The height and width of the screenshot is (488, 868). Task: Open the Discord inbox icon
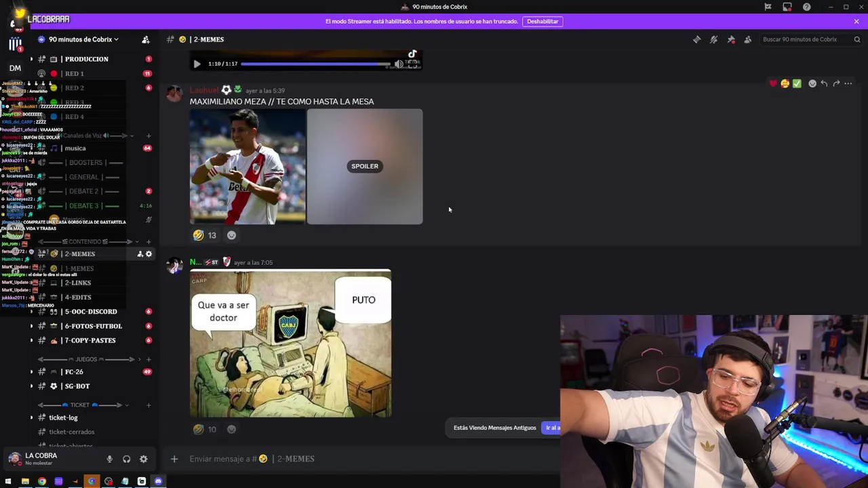click(x=787, y=7)
